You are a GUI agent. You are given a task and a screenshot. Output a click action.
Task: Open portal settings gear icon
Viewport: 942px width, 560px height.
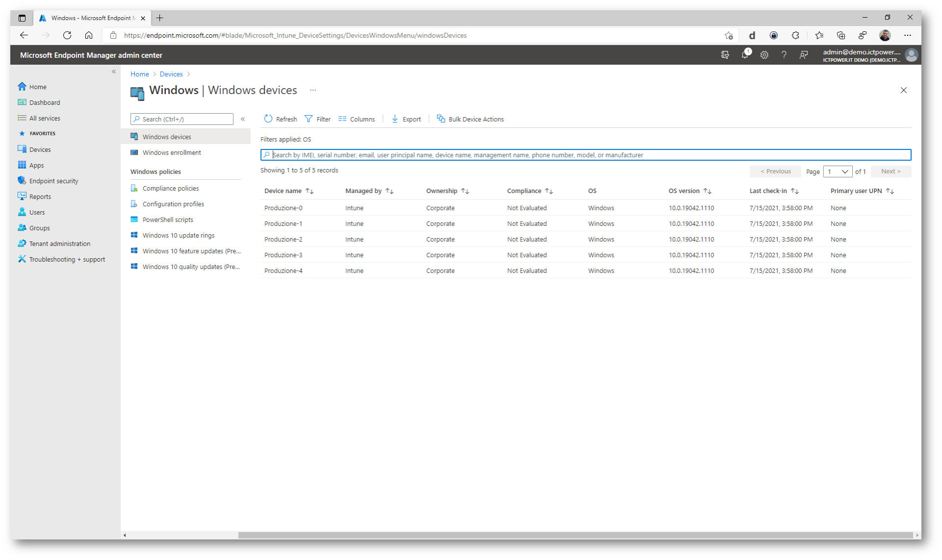764,55
